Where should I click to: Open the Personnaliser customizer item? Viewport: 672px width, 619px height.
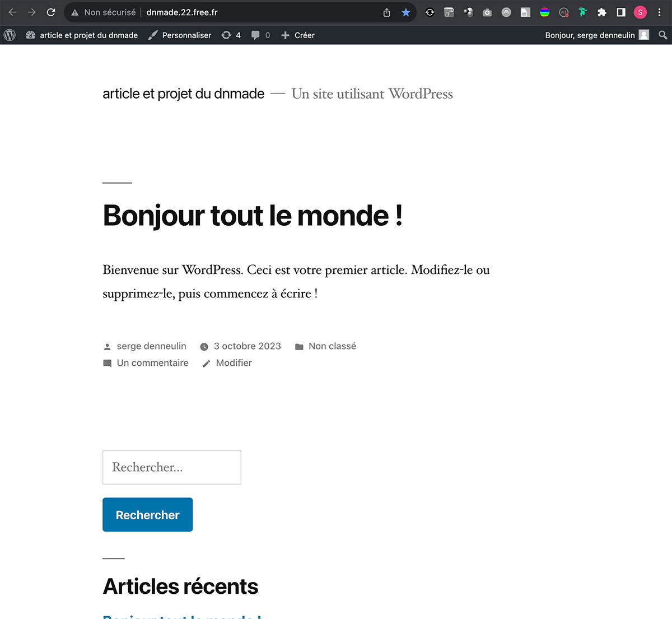pos(180,35)
